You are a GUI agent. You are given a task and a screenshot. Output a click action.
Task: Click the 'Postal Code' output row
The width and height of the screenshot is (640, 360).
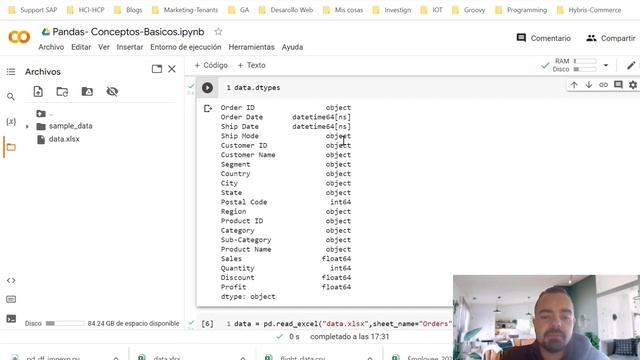286,202
